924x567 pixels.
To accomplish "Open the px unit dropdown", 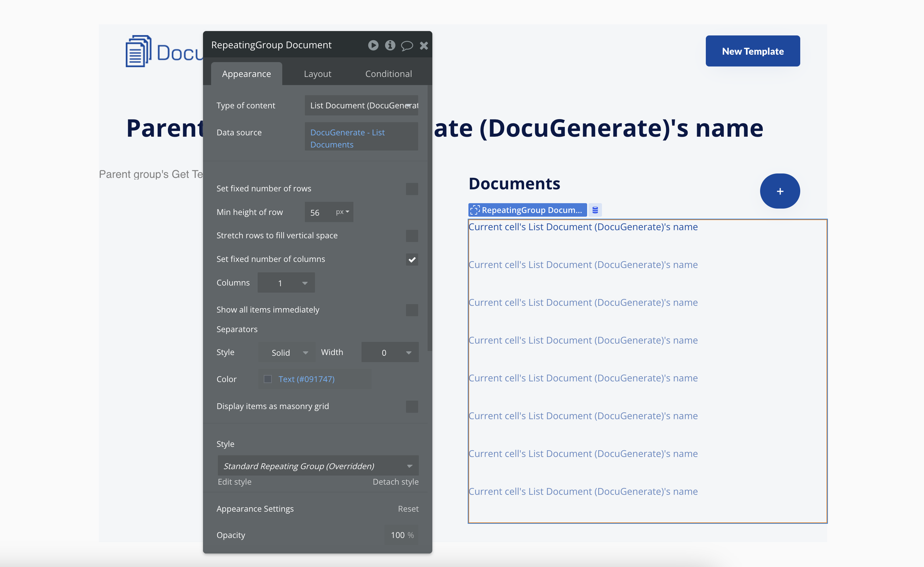I will tap(343, 212).
